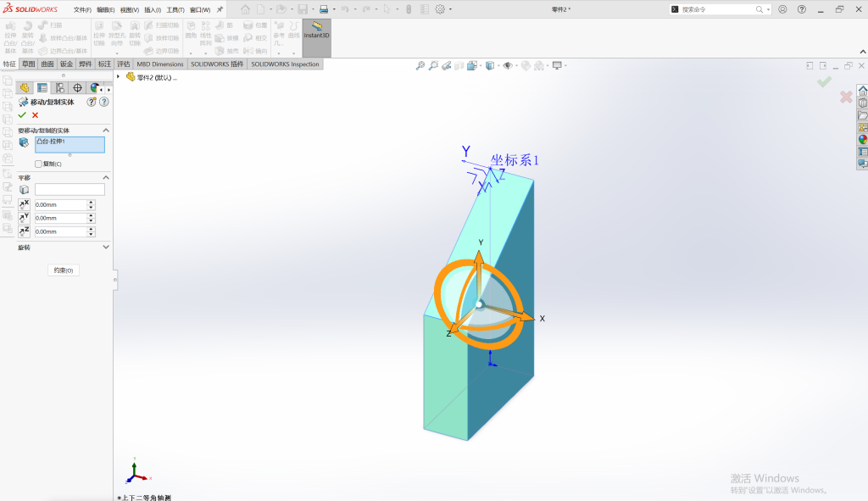This screenshot has width=868, height=501.
Task: Click the Hide/Show Items eye icon
Action: coord(508,65)
